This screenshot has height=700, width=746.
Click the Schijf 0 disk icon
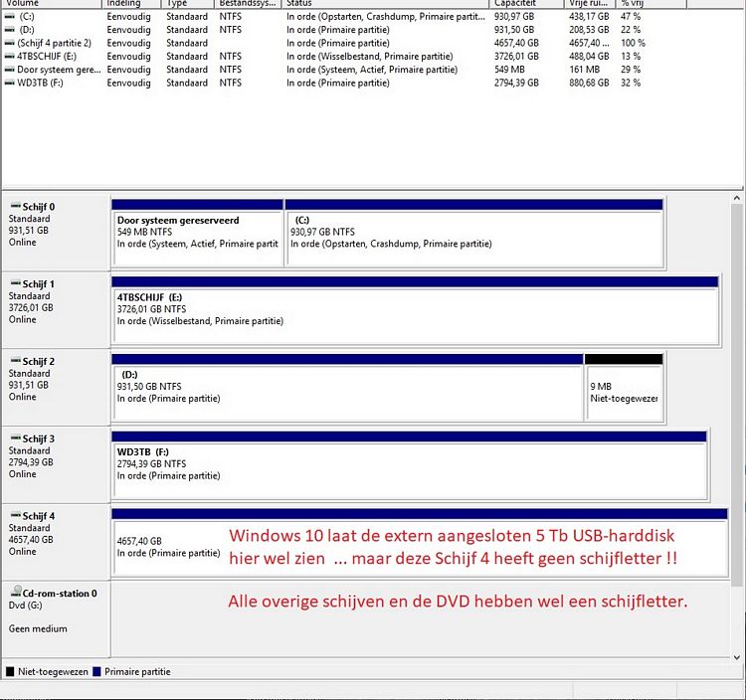click(x=16, y=207)
